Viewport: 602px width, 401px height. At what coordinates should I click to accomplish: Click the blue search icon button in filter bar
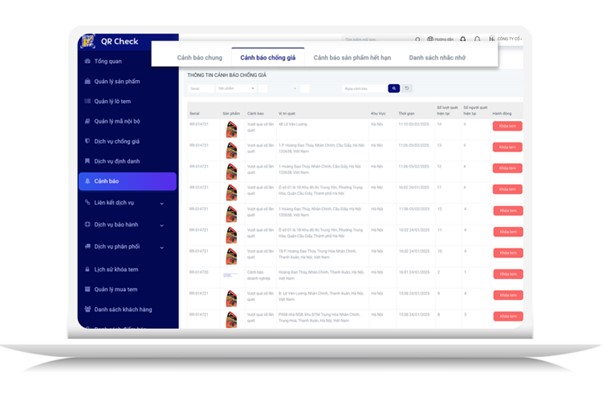[x=395, y=89]
